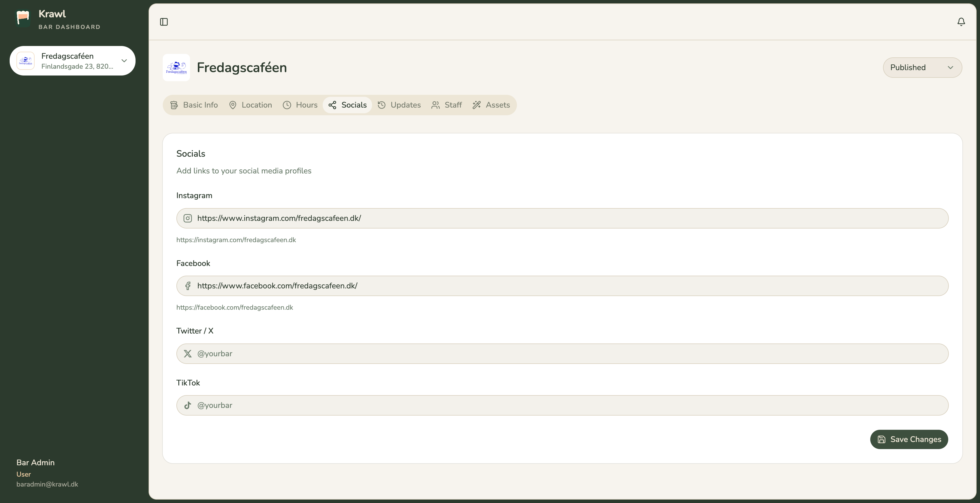Click the TikTok note icon
The width and height of the screenshot is (980, 503).
point(187,406)
